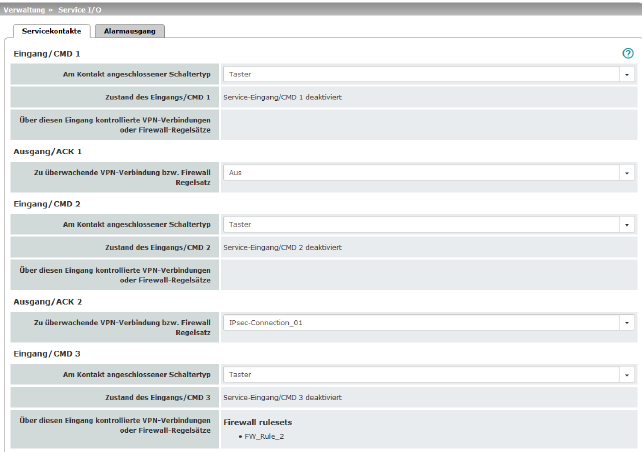
Task: Click the status text 'Service-Eingang/CMD 1 deaktiviert'
Action: pyautogui.click(x=283, y=97)
